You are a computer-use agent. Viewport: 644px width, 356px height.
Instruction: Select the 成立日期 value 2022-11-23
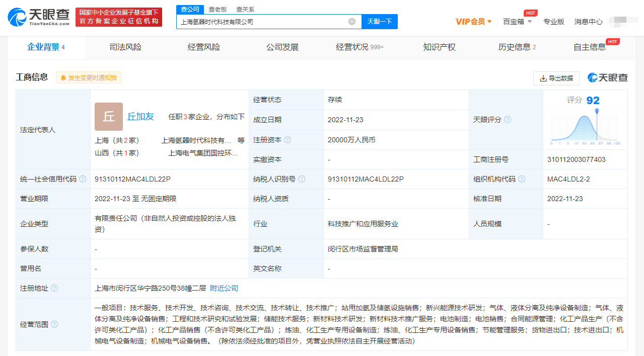pyautogui.click(x=345, y=120)
